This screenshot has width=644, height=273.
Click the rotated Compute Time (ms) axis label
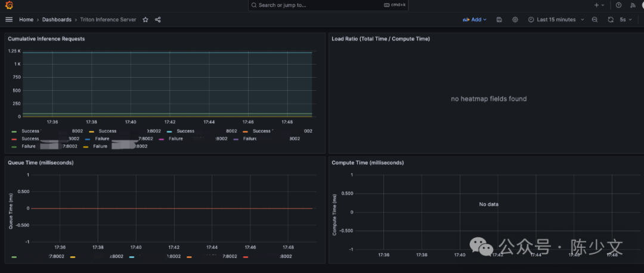click(335, 214)
